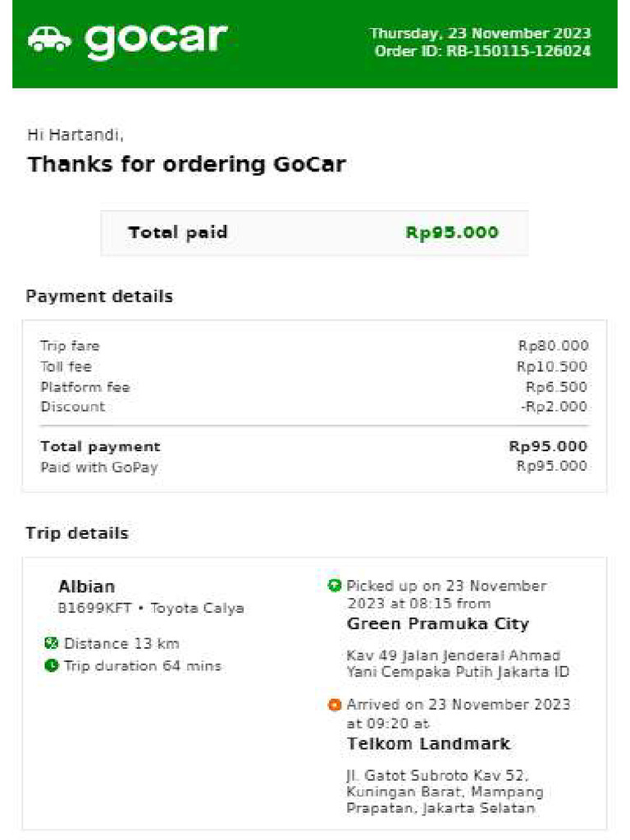Click the Platform fee label
Image resolution: width=630 pixels, height=840 pixels.
point(84,387)
